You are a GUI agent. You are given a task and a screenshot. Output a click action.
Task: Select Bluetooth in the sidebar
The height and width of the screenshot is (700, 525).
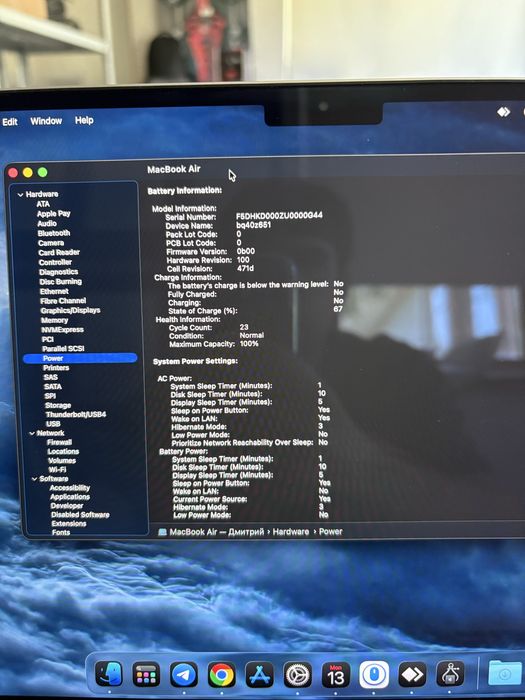54,233
